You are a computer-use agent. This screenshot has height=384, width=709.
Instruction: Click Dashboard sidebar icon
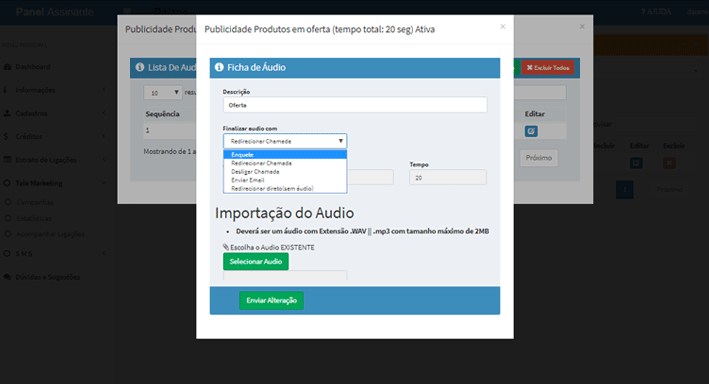click(x=7, y=66)
